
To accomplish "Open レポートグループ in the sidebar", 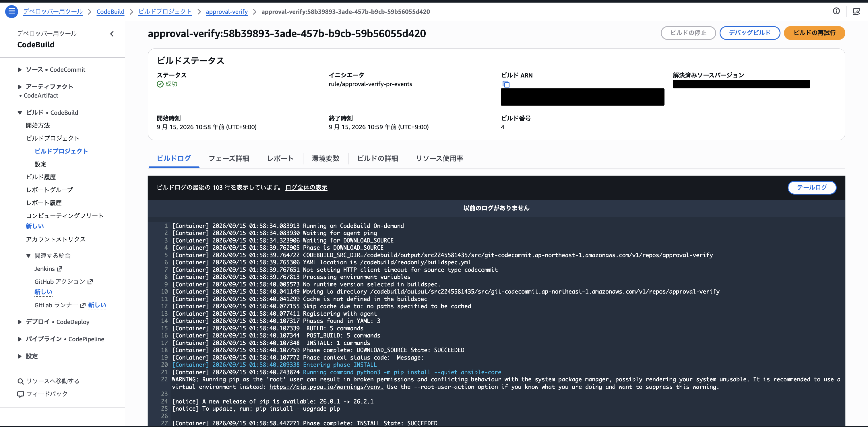I will coord(49,190).
